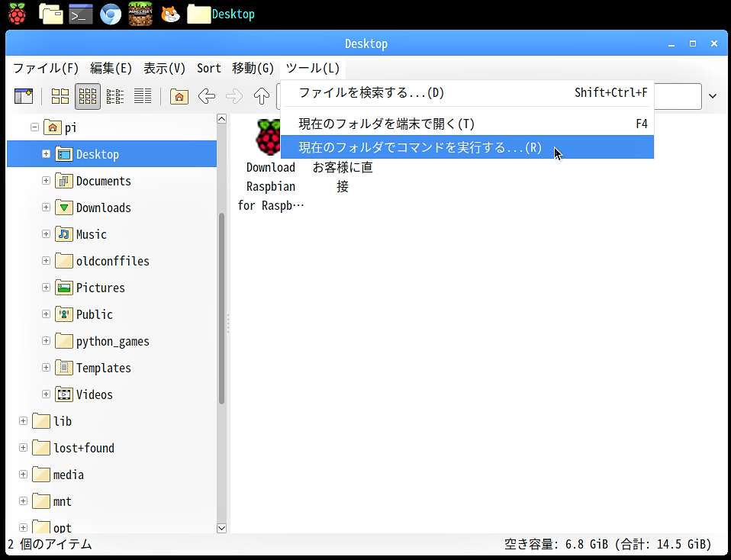Expand the lib folder node
Viewport: 731px width, 560px height.
(x=23, y=420)
